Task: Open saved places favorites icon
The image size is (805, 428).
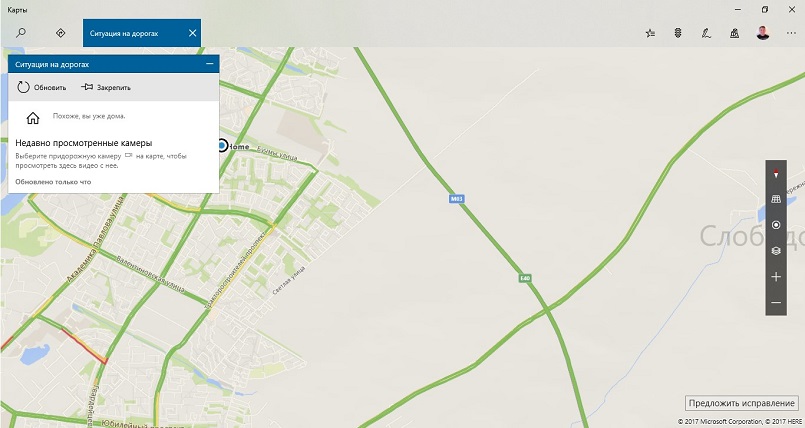Action: click(650, 33)
